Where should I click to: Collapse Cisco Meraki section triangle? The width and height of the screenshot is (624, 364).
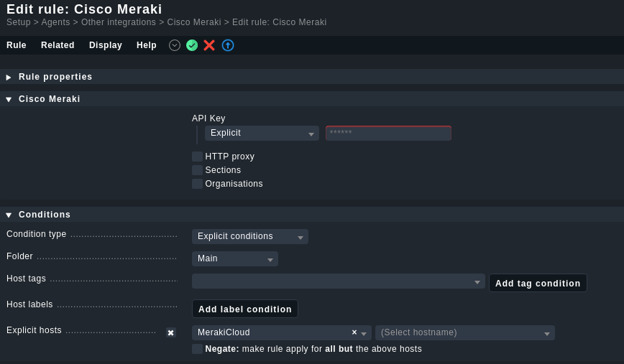9,99
